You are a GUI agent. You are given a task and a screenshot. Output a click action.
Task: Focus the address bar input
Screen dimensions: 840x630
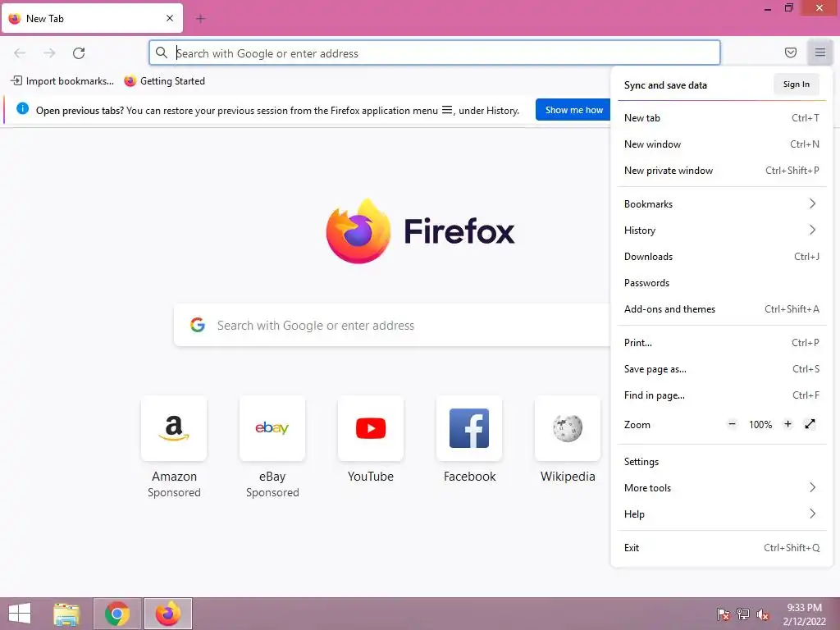coord(435,53)
